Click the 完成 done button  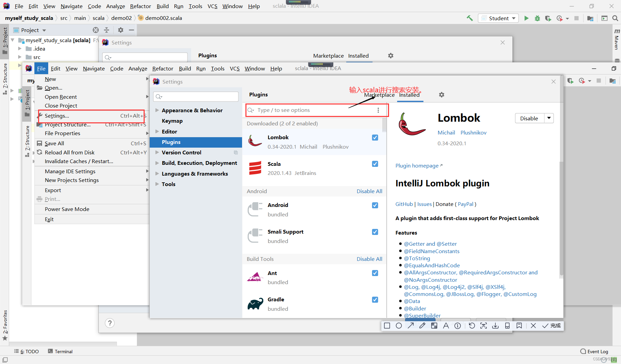tap(552, 326)
